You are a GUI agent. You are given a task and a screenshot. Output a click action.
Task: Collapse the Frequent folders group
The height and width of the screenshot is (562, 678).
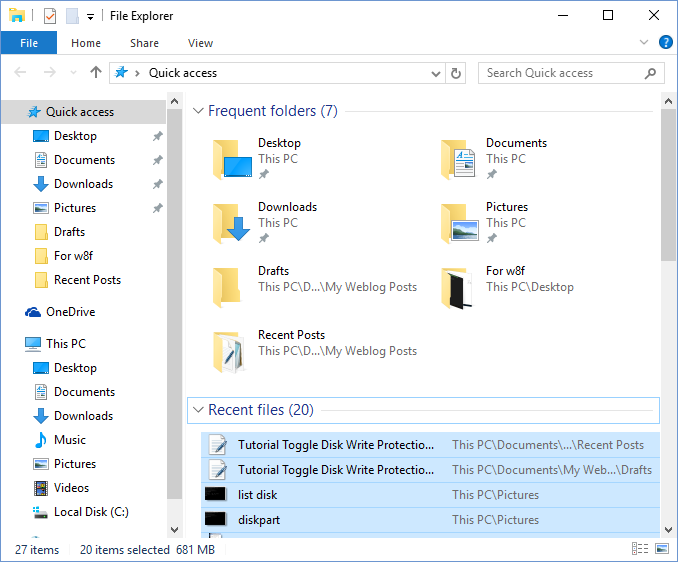coord(197,111)
